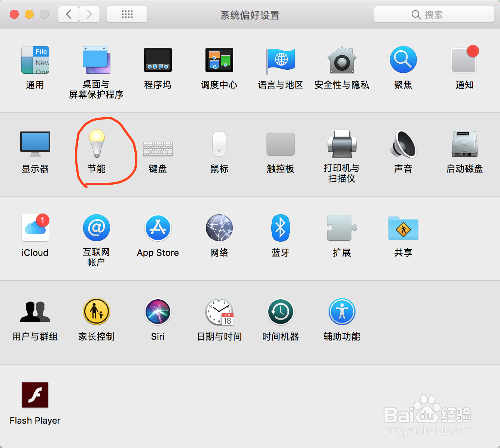Open 桌面与屏幕保护程序 preferences
Image resolution: width=500 pixels, height=448 pixels.
click(97, 60)
